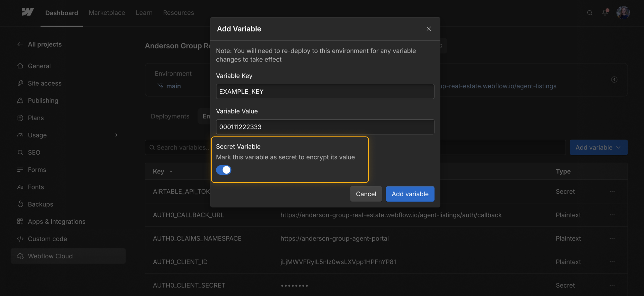The height and width of the screenshot is (296, 644).
Task: Click the General home icon in sidebar
Action: click(x=20, y=66)
